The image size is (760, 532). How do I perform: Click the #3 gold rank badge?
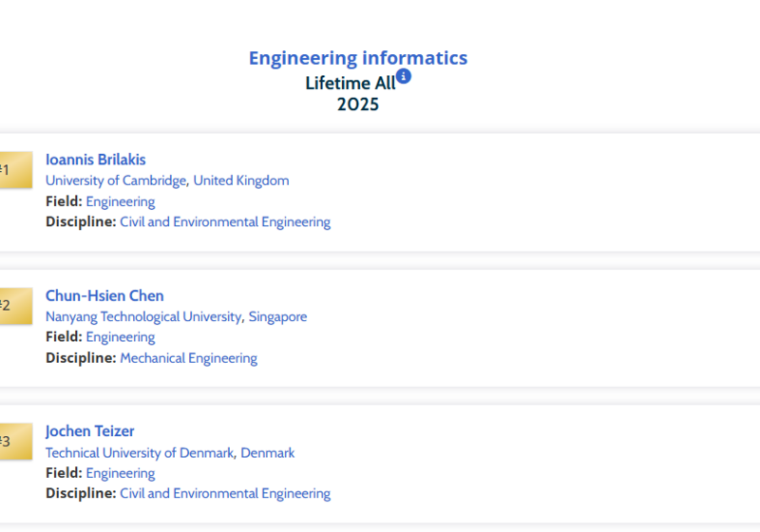coord(16,442)
